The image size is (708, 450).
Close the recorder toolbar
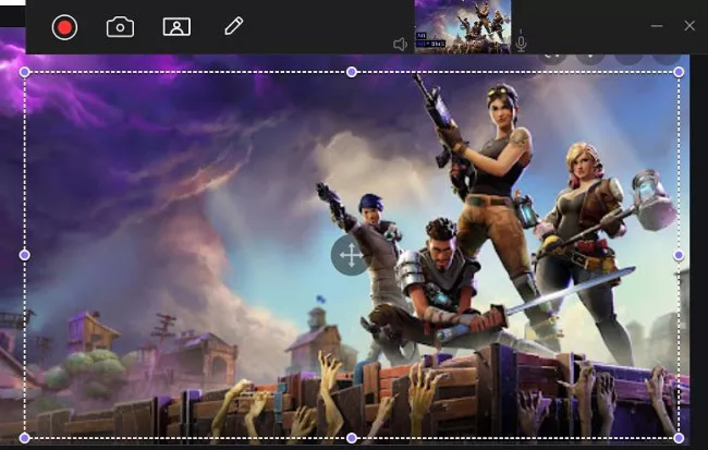click(689, 26)
